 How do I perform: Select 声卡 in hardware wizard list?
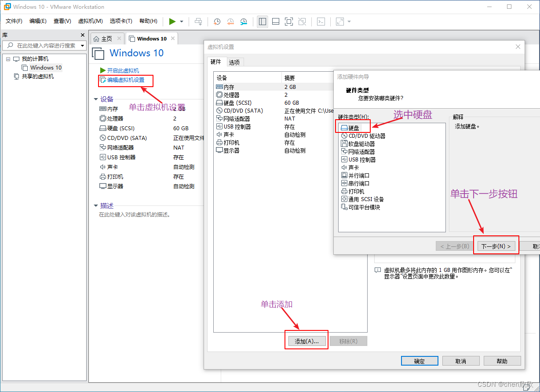pos(350,168)
